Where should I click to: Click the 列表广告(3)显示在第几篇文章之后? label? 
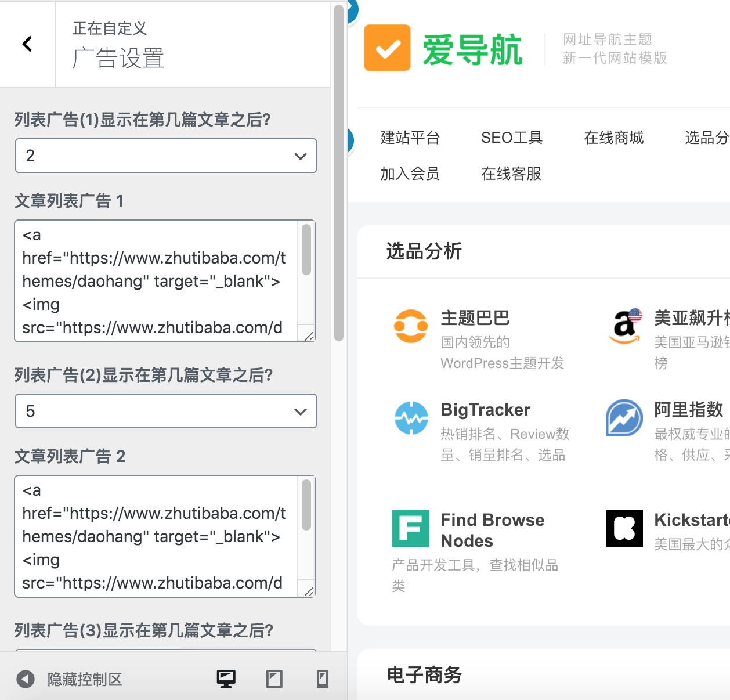tap(144, 630)
